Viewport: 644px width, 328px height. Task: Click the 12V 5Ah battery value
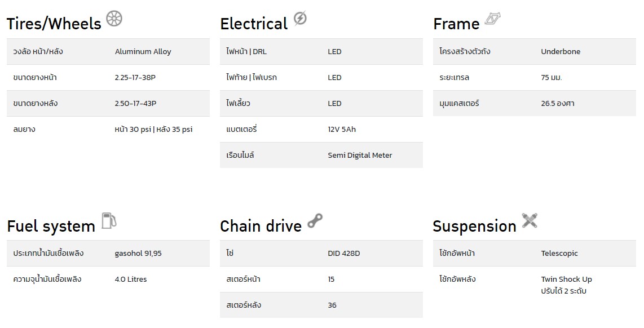click(x=342, y=129)
